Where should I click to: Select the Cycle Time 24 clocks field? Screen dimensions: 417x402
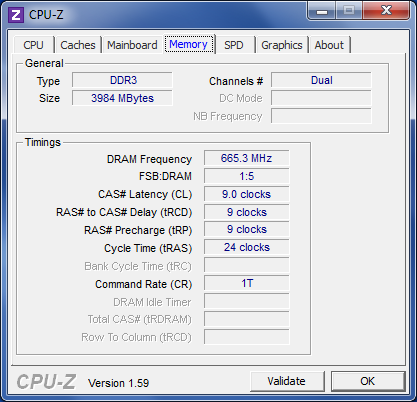246,247
